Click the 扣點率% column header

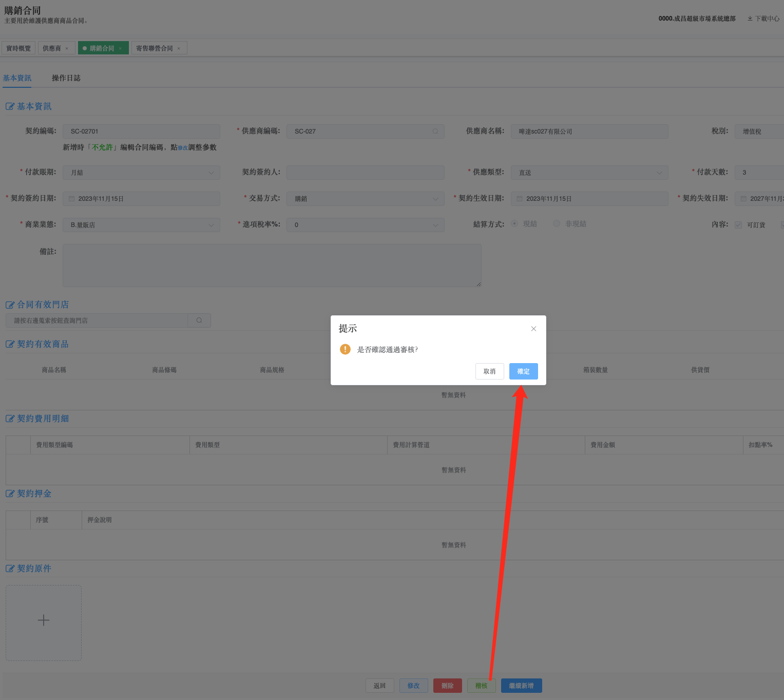[x=760, y=445]
